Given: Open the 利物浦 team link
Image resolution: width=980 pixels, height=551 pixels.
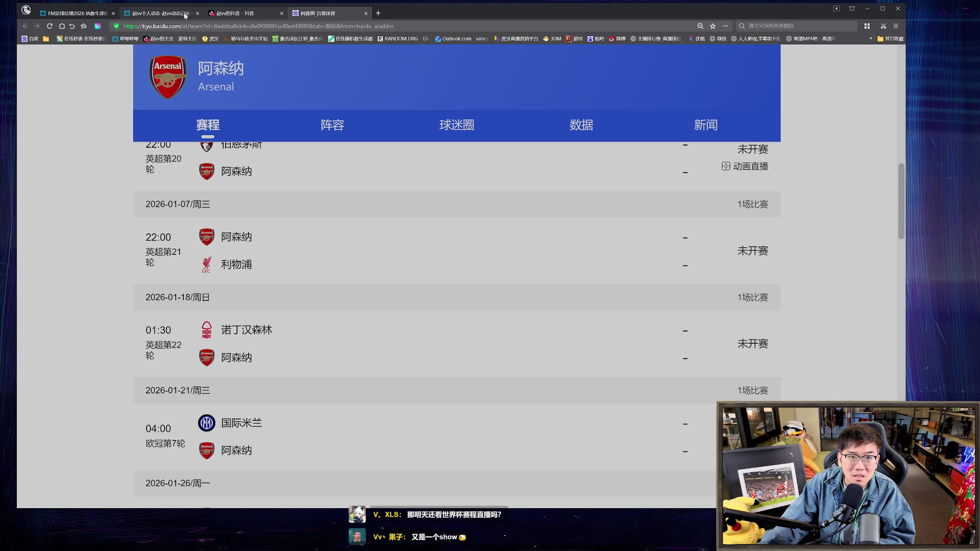Looking at the screenshot, I should click(x=236, y=264).
